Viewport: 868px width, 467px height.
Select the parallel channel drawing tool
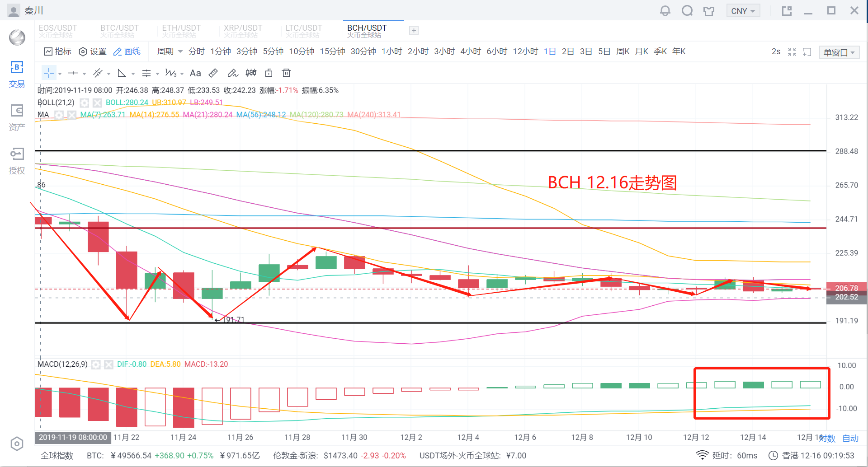(x=97, y=73)
